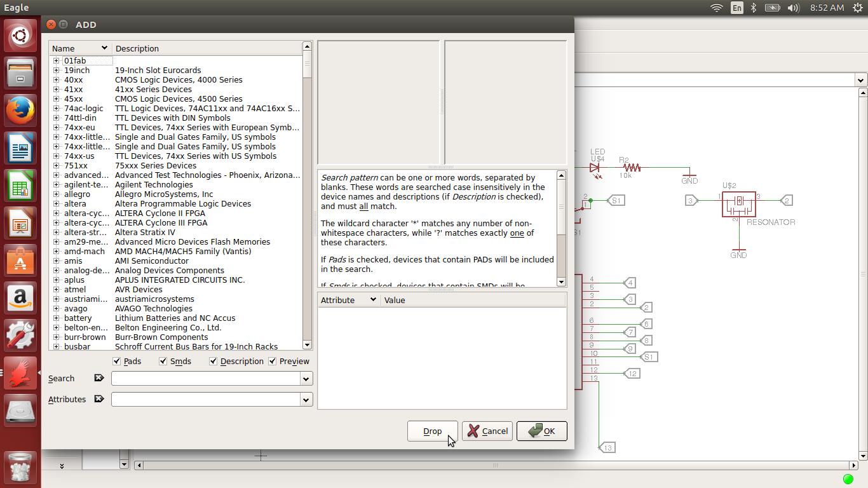Viewport: 868px width, 488px height.
Task: Select the resonator U$2 symbol in schematic
Action: [738, 203]
